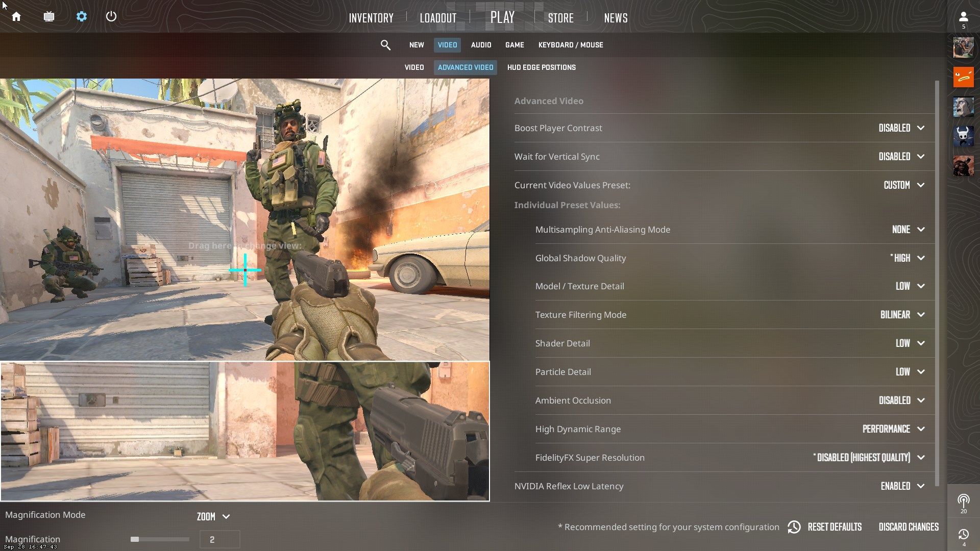The height and width of the screenshot is (551, 980).
Task: Expand FidelityFX Super Resolution dropdown
Action: tap(922, 458)
